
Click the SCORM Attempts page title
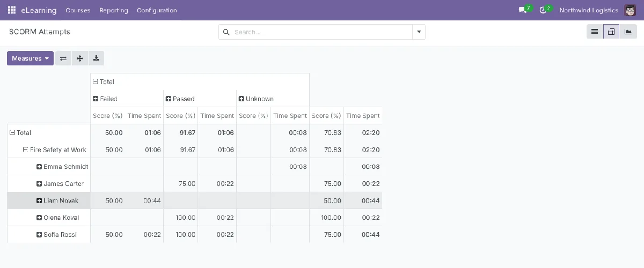[40, 32]
